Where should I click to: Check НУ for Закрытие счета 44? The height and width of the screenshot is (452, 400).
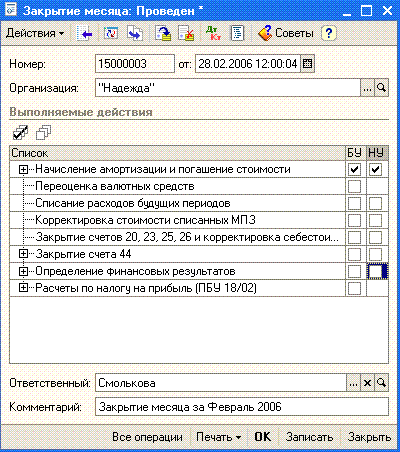(376, 254)
